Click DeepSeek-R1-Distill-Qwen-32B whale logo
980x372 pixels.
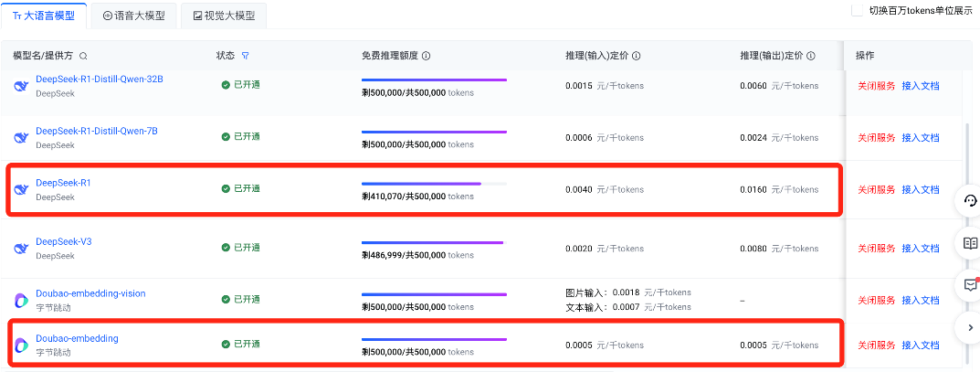coord(22,86)
